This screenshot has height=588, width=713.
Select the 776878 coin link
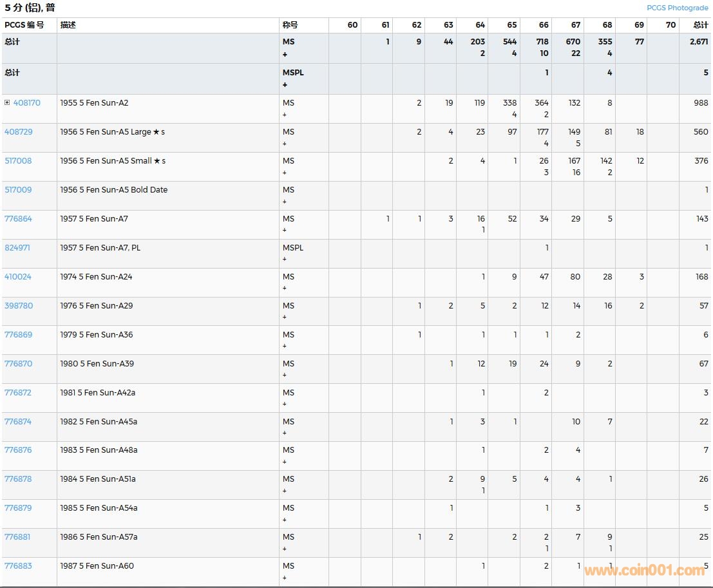18,479
